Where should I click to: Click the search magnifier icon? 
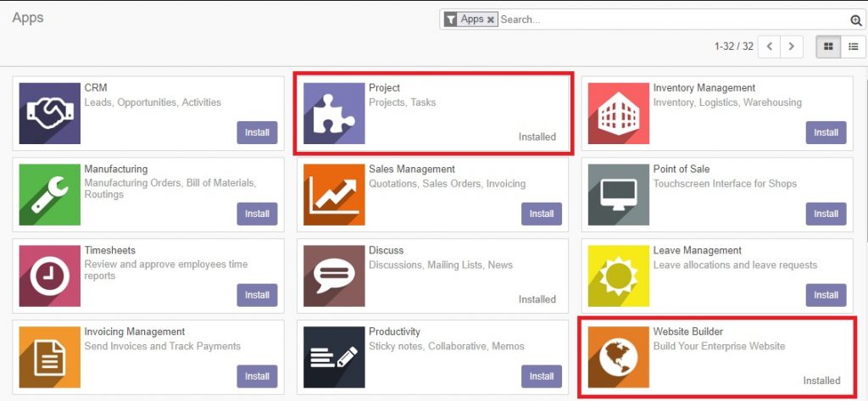click(856, 20)
